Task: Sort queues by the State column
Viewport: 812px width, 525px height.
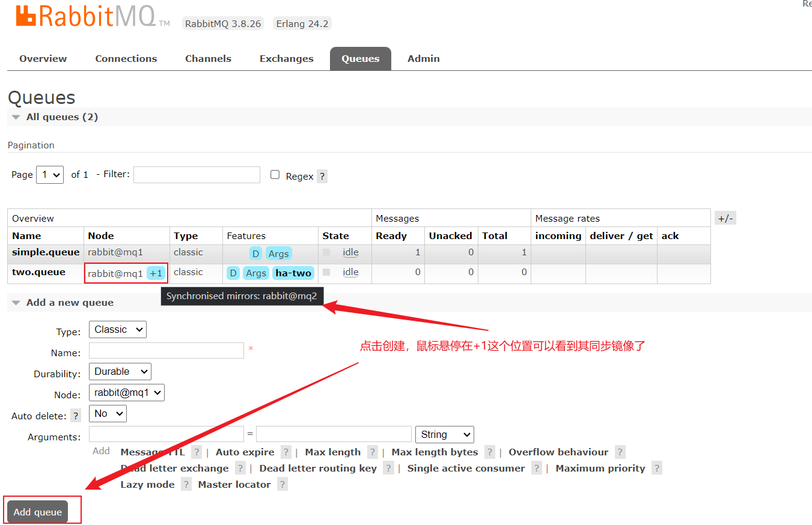Action: [x=336, y=236]
